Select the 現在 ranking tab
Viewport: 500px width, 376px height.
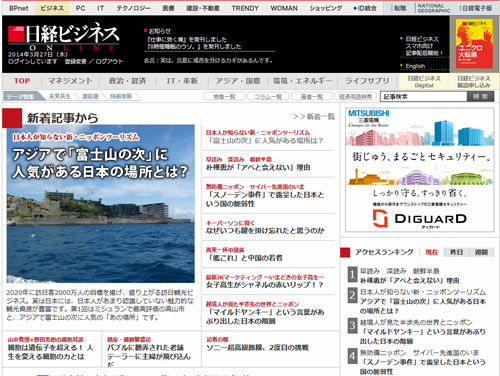[x=432, y=252]
